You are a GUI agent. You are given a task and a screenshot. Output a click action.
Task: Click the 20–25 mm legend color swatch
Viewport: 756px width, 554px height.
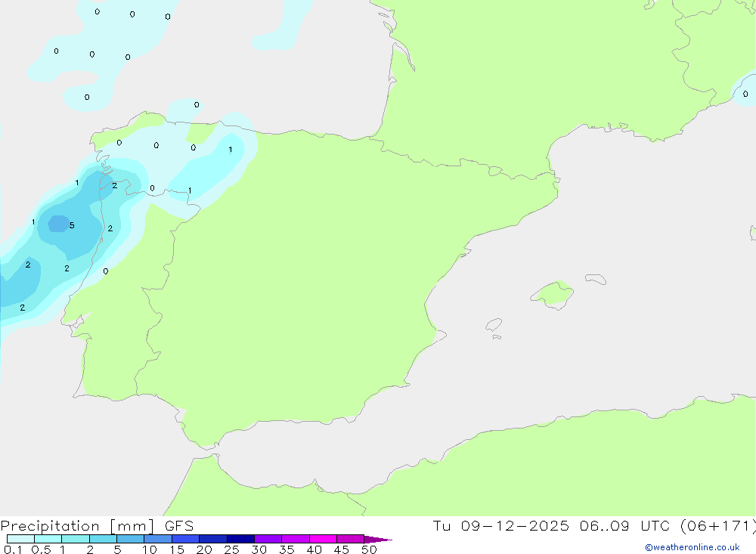(x=213, y=539)
